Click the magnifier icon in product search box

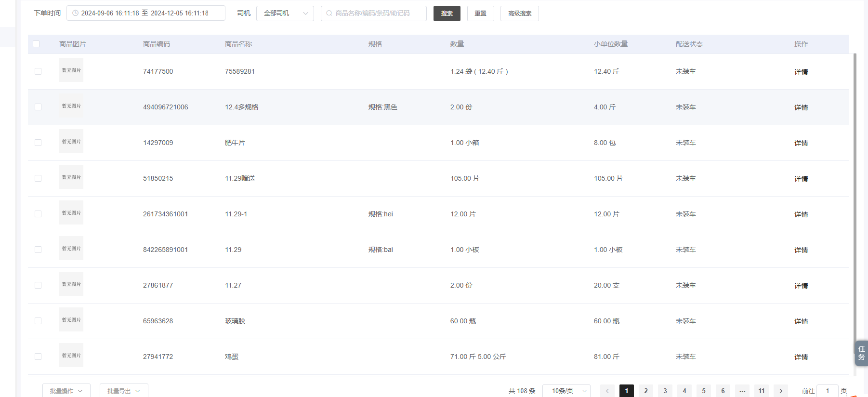point(329,13)
